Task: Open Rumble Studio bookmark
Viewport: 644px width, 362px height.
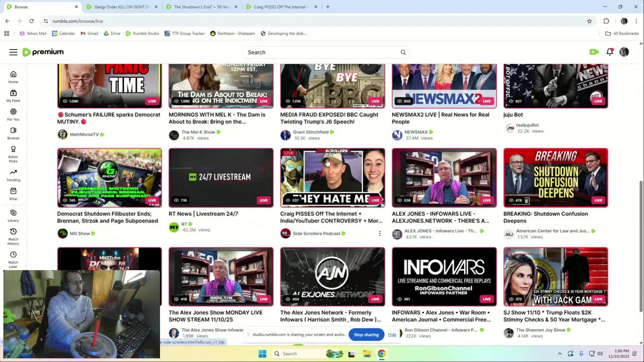Action: point(142,34)
